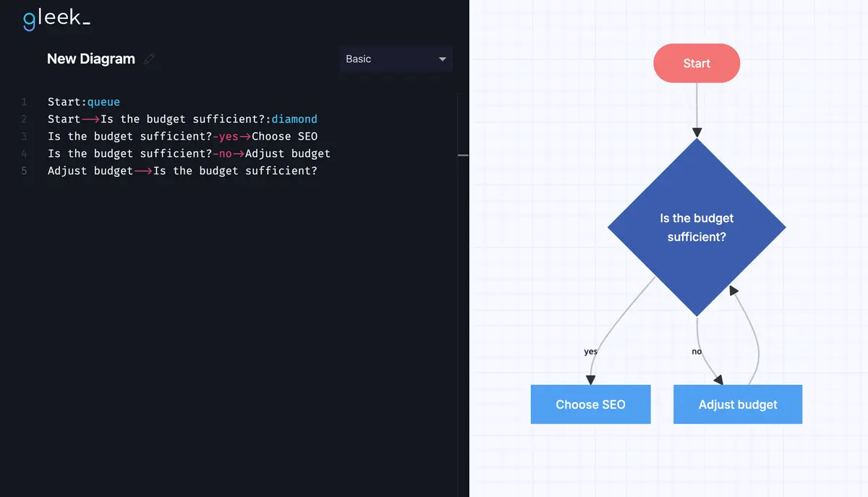Image resolution: width=868 pixels, height=497 pixels.
Task: Click code line 3 ending in 'Choose SEO'
Action: point(182,137)
